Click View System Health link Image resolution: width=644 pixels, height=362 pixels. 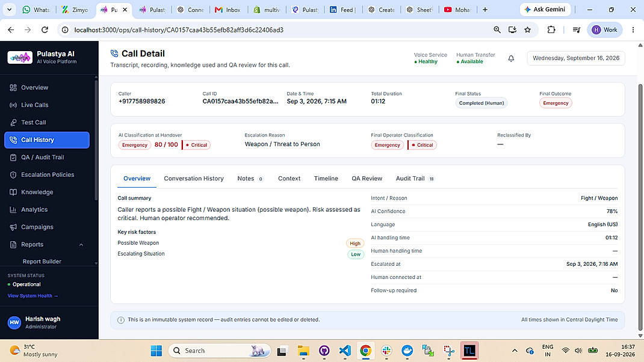33,296
